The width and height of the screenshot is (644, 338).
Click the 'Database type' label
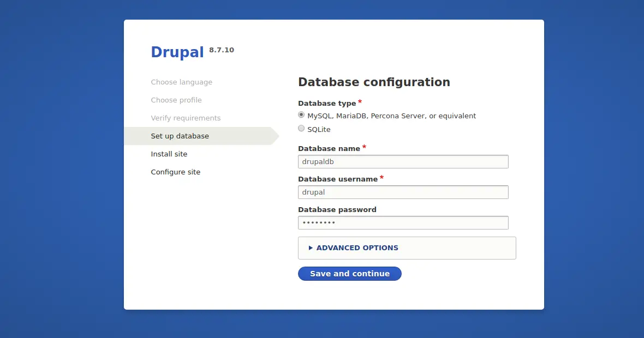(x=327, y=104)
